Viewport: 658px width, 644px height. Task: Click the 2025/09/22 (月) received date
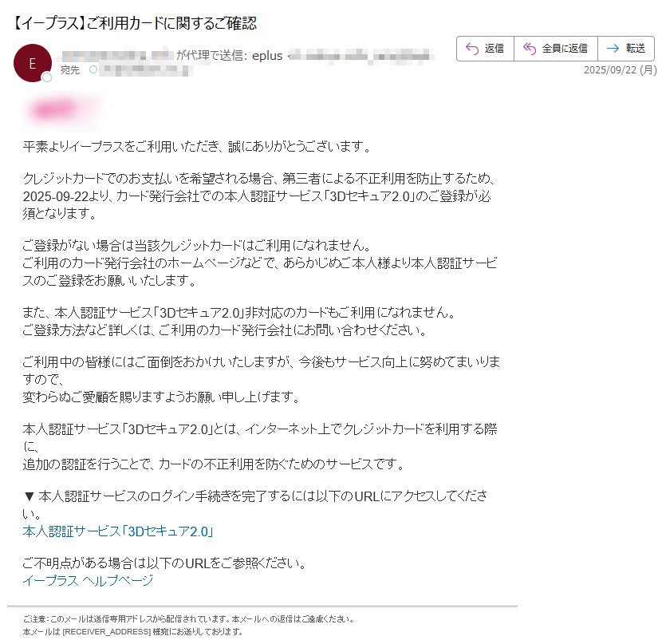point(621,69)
